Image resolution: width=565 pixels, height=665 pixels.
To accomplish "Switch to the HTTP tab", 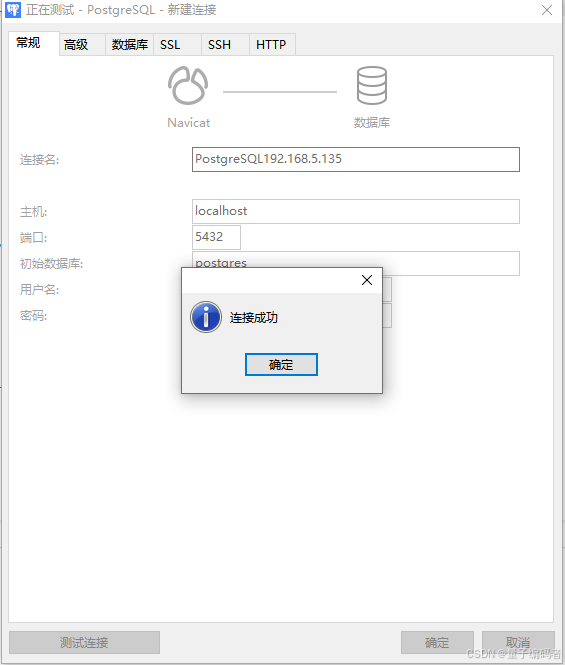I will point(272,44).
